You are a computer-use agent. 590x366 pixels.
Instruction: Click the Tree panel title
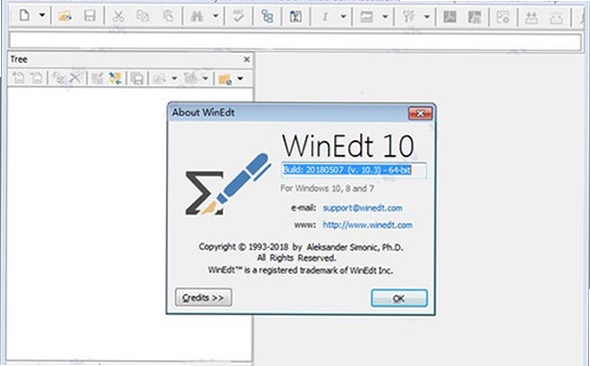[19, 59]
